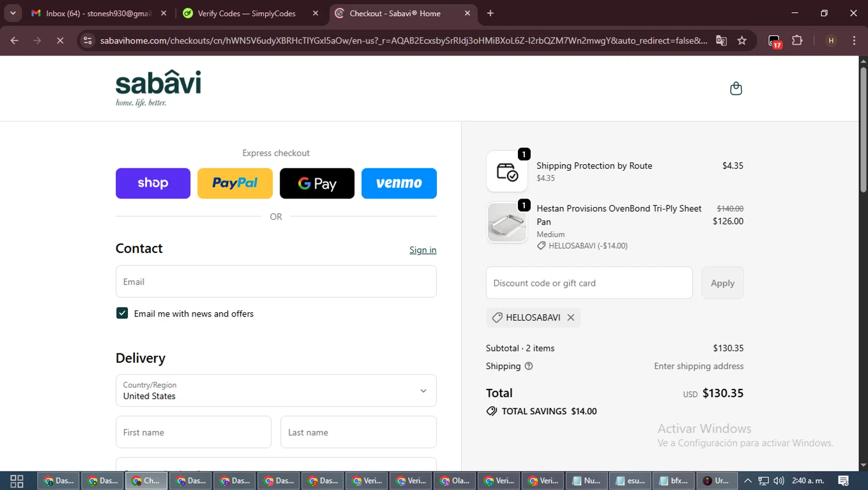Click the Sign in link
Viewport: 868px width, 490px height.
pyautogui.click(x=423, y=250)
